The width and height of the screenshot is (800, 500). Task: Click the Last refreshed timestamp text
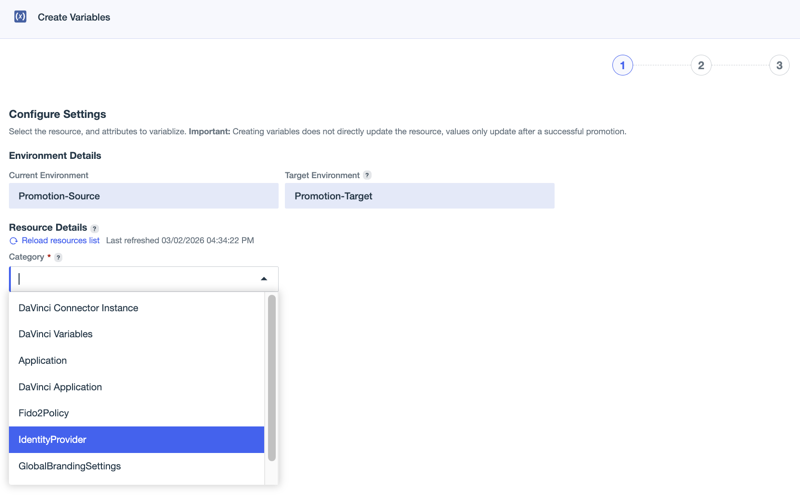click(x=180, y=241)
